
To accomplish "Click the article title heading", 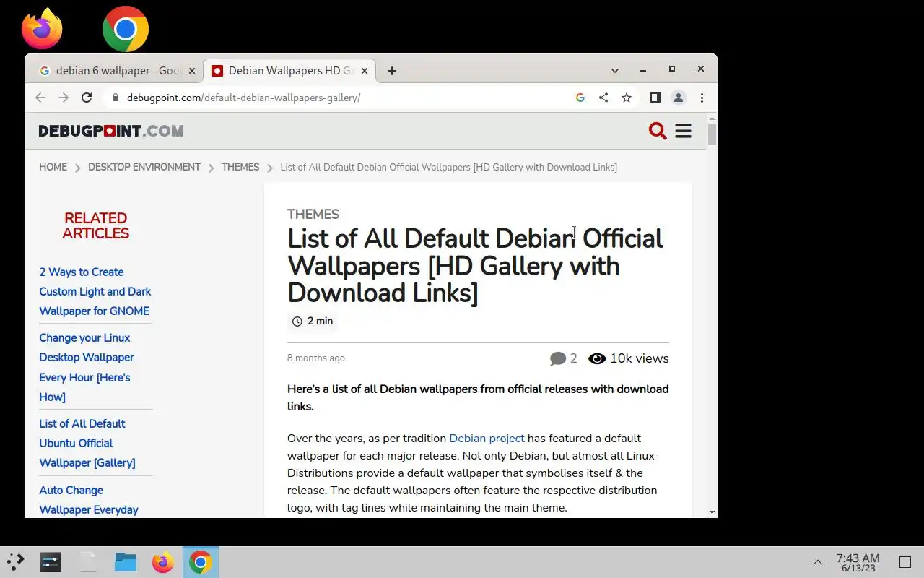I will point(475,266).
